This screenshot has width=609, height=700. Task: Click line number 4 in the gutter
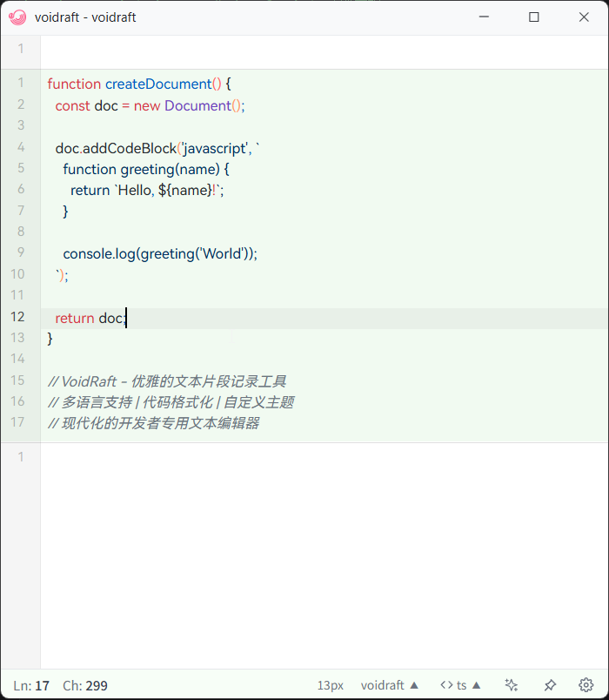point(20,148)
